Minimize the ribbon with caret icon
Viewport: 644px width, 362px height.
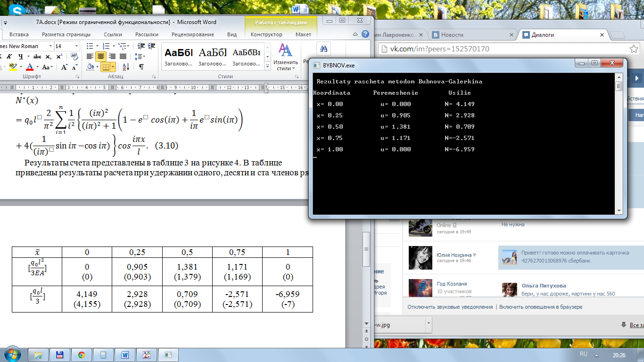click(355, 34)
